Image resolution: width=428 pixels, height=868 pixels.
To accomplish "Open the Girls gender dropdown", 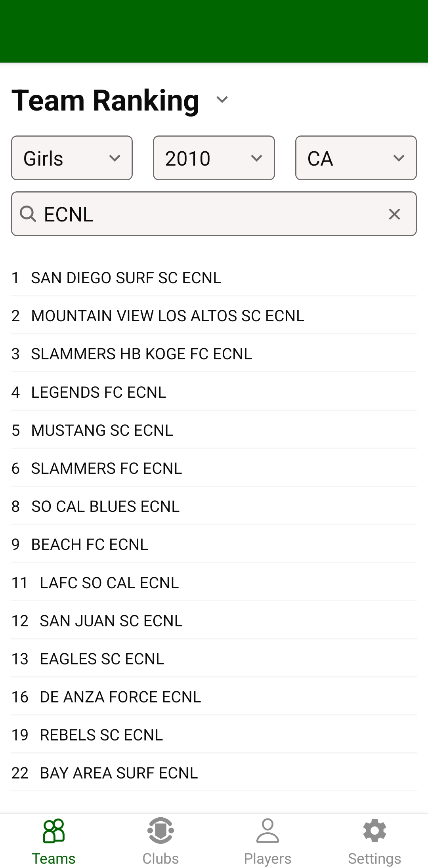I will (x=72, y=158).
